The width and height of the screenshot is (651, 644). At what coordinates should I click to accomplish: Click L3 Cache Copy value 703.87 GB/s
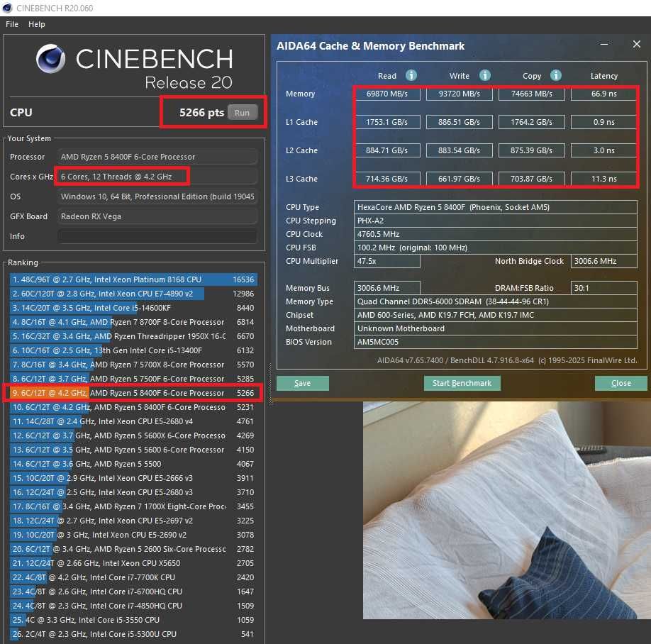click(531, 179)
